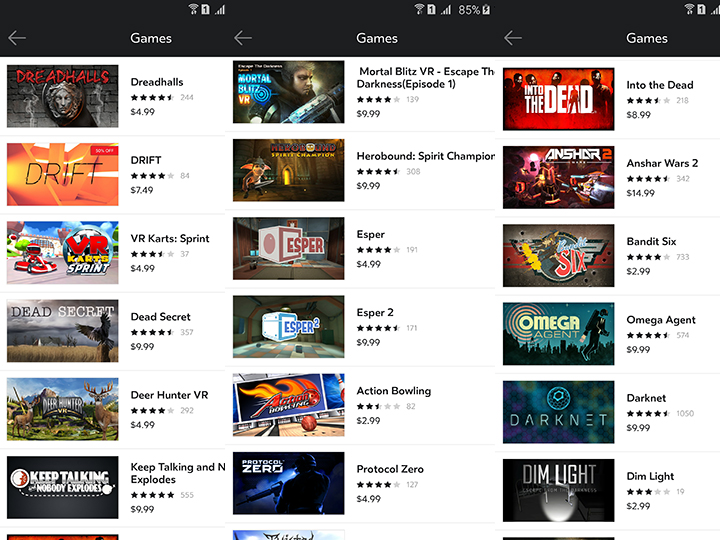The image size is (720, 540).
Task: Open VR Karts Sprint thumbnail
Action: [62, 253]
